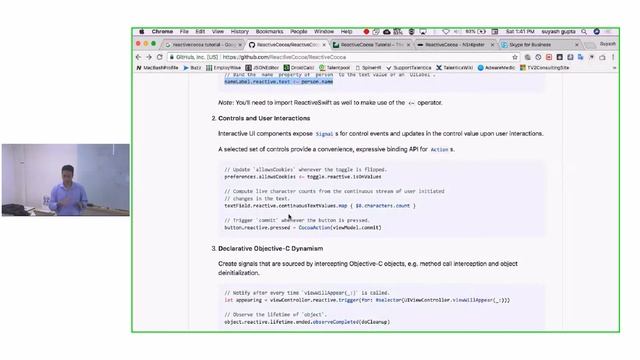Image resolution: width=640 pixels, height=360 pixels.
Task: Open MacBashProfile bookmark
Action: 157,68
